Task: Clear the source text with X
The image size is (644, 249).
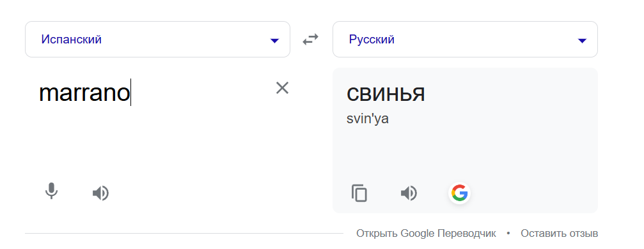Action: (282, 87)
